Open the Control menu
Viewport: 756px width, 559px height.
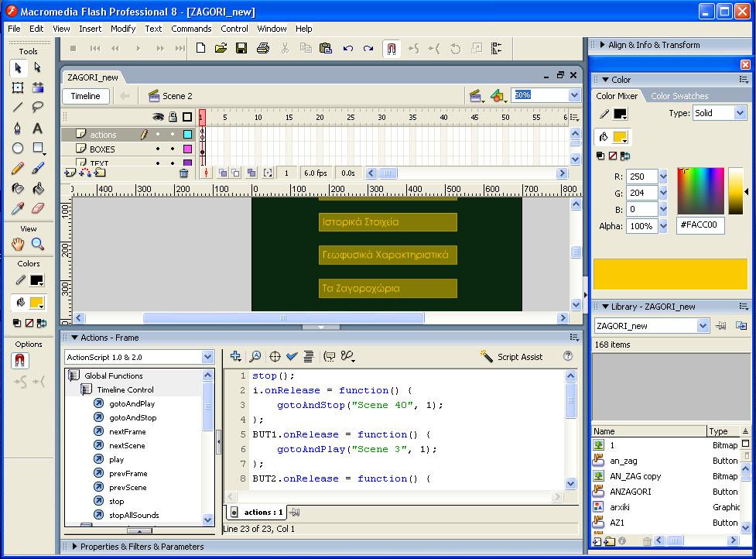pyautogui.click(x=234, y=29)
